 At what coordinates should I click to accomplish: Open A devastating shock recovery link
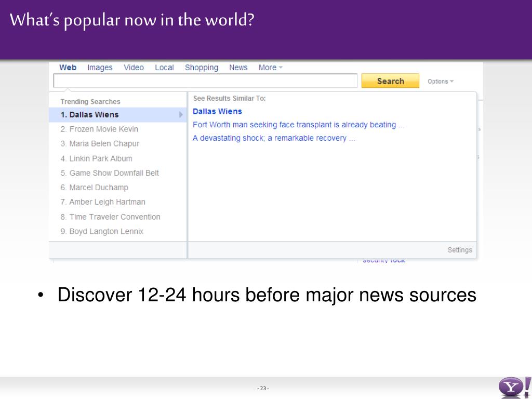coord(274,138)
